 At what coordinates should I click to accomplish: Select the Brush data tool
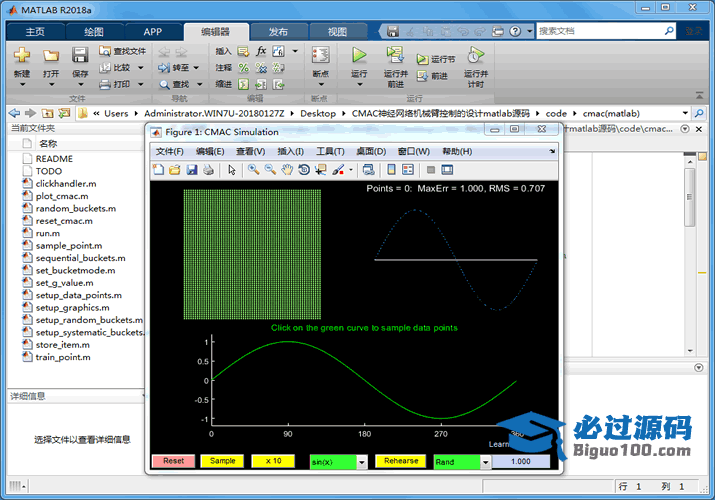coord(338,170)
